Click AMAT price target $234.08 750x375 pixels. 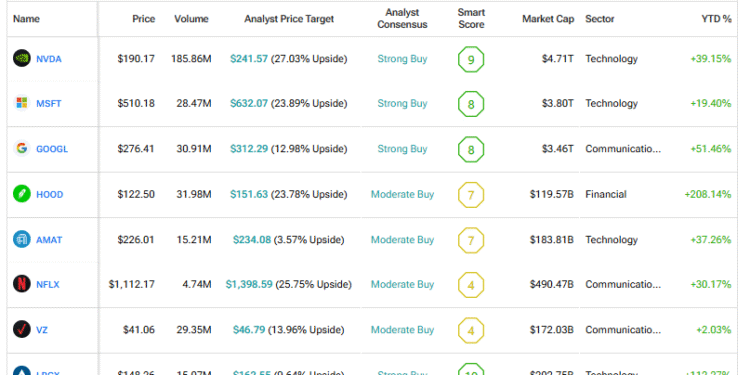(x=252, y=240)
